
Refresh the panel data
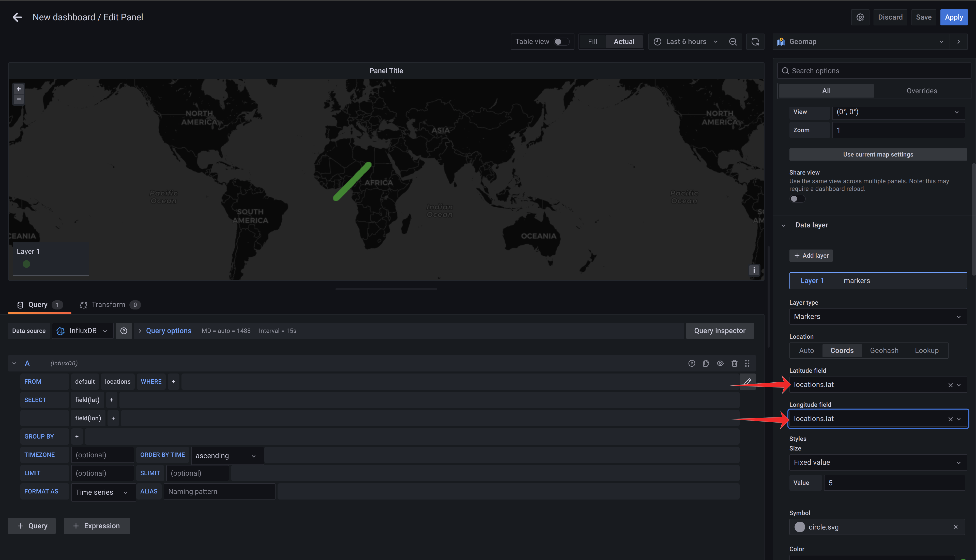pos(755,41)
